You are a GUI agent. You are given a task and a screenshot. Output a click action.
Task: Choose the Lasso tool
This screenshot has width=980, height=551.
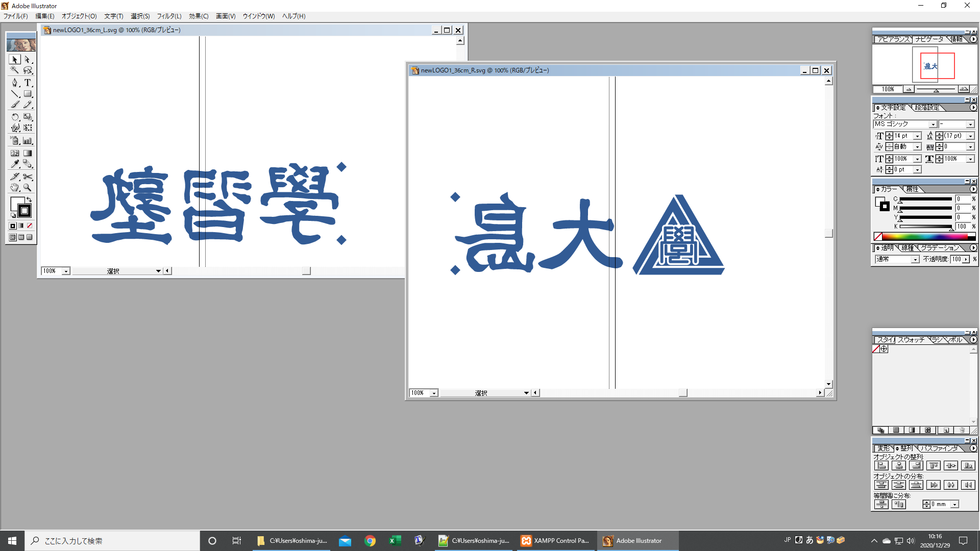coord(28,70)
